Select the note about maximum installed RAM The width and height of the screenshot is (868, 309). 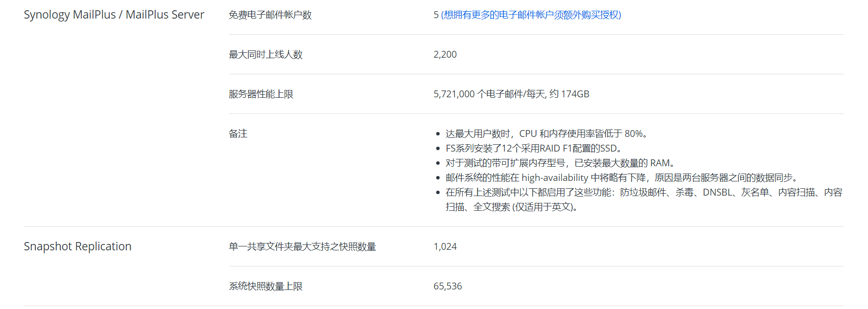pos(560,163)
